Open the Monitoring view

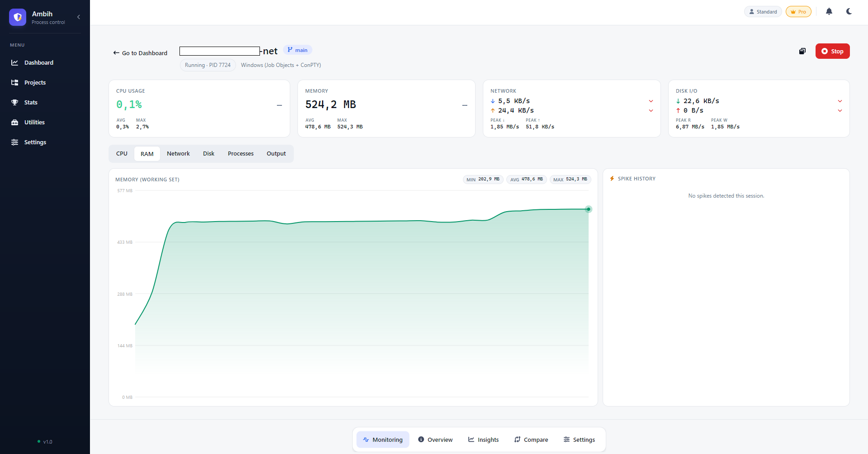(x=383, y=440)
